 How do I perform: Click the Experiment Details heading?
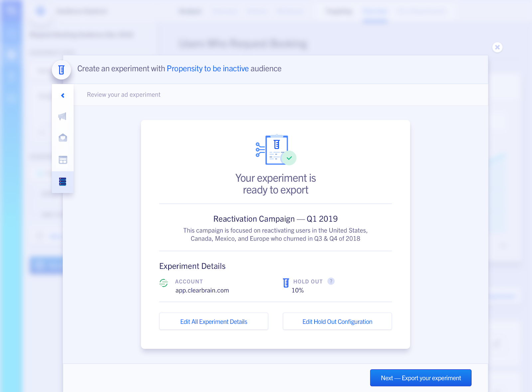[193, 266]
